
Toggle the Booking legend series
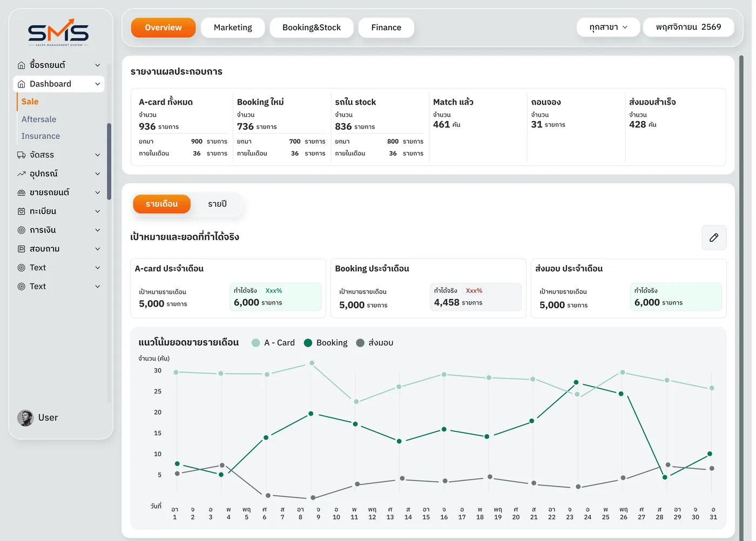point(326,343)
